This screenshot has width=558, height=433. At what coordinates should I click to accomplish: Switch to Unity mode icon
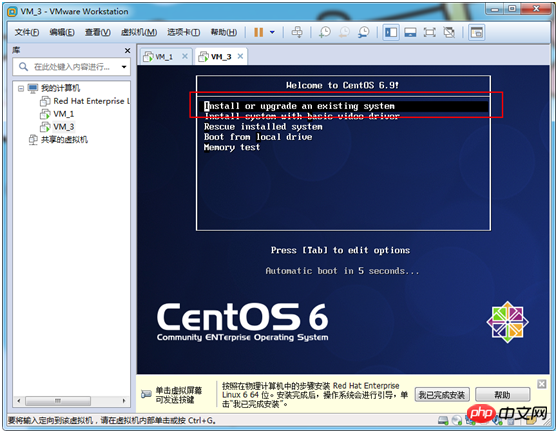pos(449,32)
